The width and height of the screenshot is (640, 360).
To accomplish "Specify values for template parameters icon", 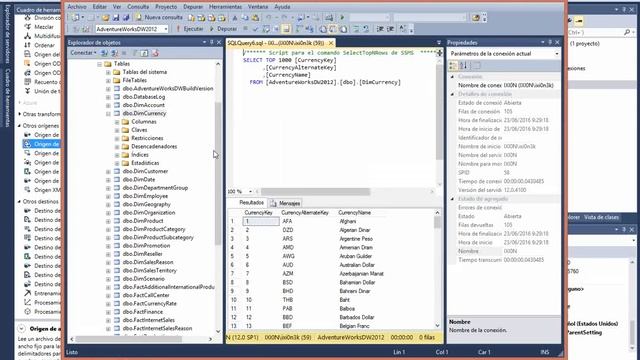I will 402,29.
